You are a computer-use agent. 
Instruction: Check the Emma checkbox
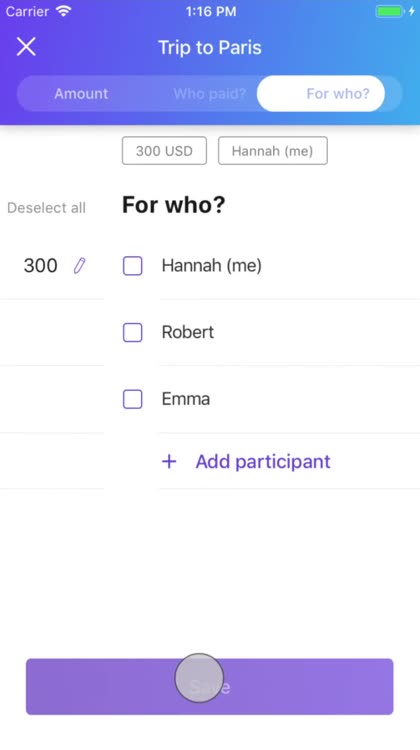(133, 399)
